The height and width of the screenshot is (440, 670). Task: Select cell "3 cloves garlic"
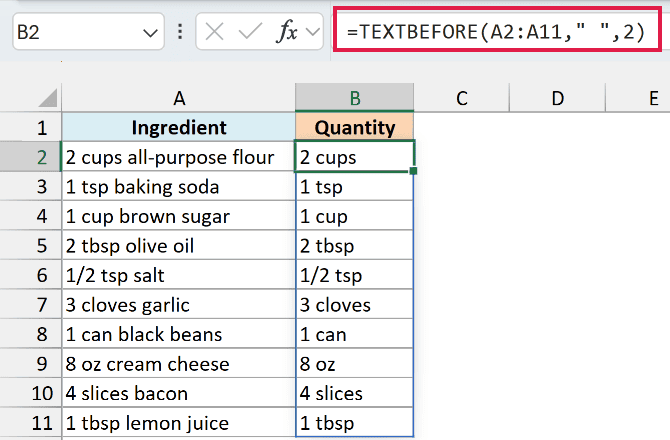[179, 304]
